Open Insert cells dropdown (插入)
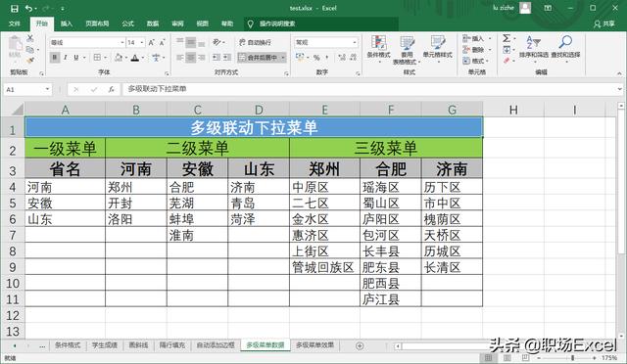Image resolution: width=627 pixels, height=364 pixels. (x=477, y=38)
